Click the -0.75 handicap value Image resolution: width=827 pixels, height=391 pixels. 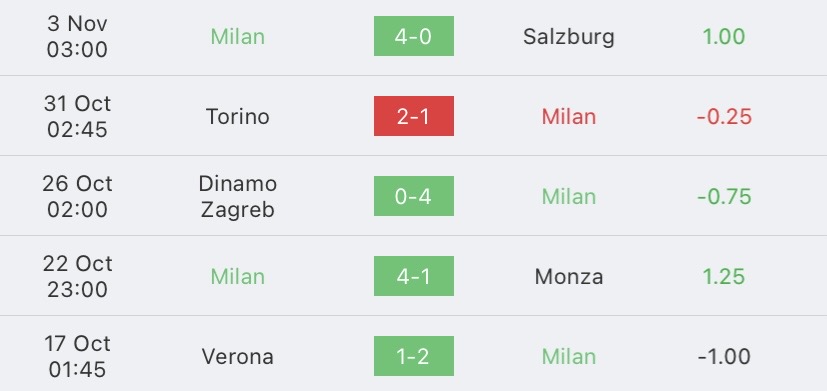724,197
